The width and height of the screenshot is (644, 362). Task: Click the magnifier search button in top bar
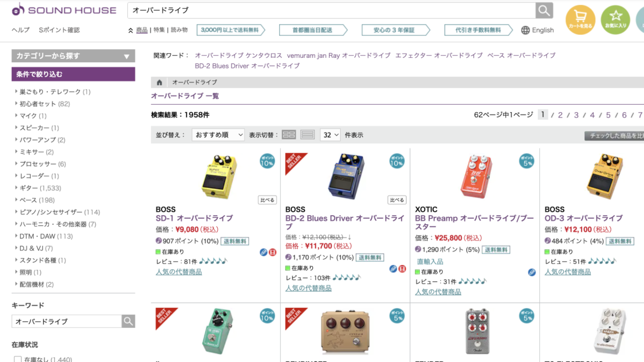[544, 10]
